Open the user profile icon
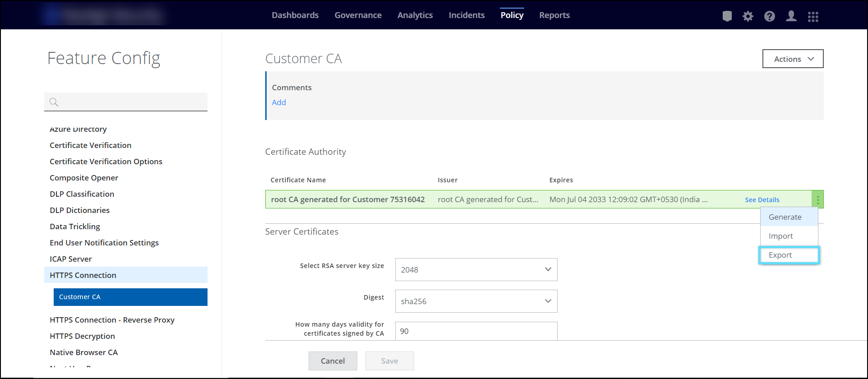Image resolution: width=868 pixels, height=379 pixels. pyautogui.click(x=791, y=16)
